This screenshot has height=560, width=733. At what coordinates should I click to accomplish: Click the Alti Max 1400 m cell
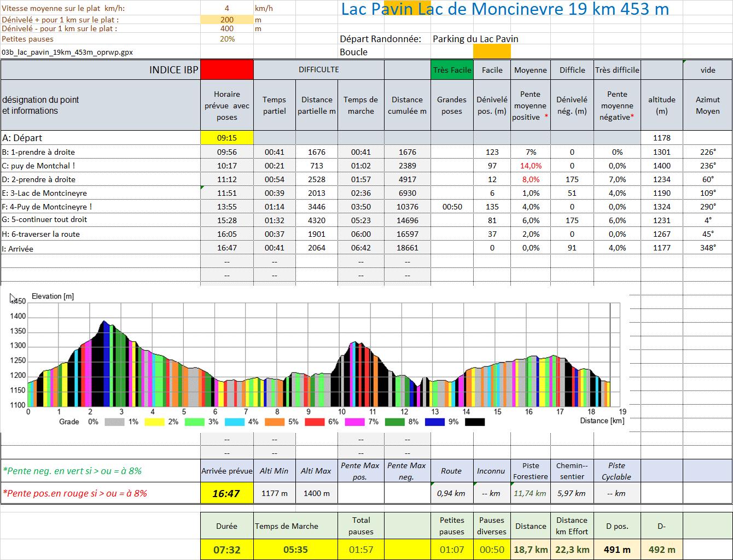point(316,493)
